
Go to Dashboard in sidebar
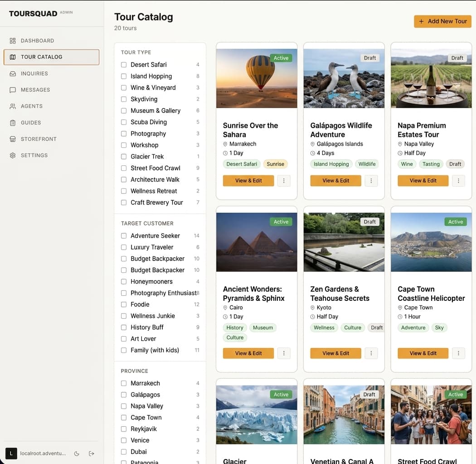51,41
